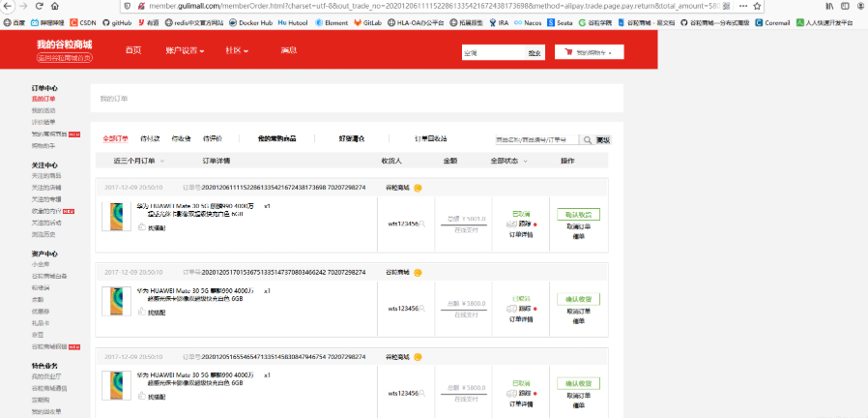Open the second order's phone thumbnail
Image resolution: width=868 pixels, height=418 pixels.
(116, 301)
